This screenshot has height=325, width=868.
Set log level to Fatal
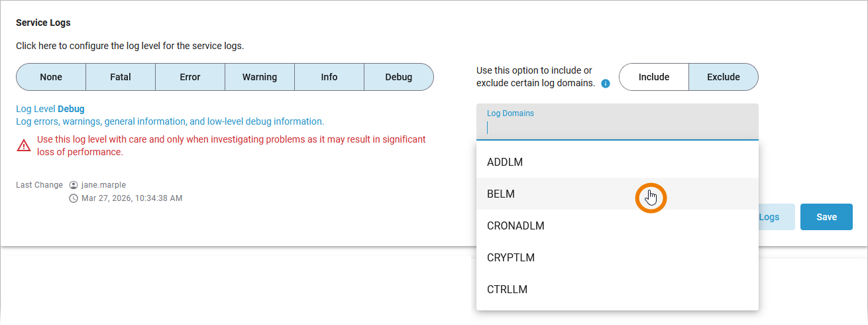[x=121, y=77]
